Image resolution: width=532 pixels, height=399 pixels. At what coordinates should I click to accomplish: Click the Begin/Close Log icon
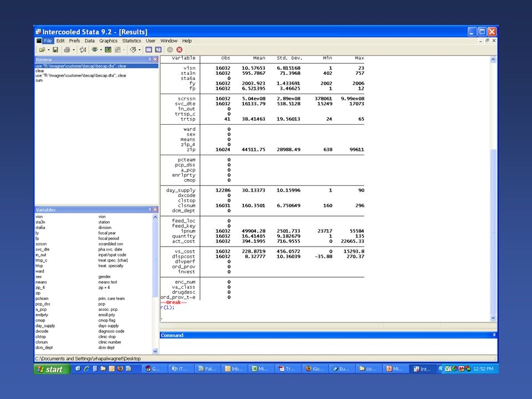[x=83, y=49]
